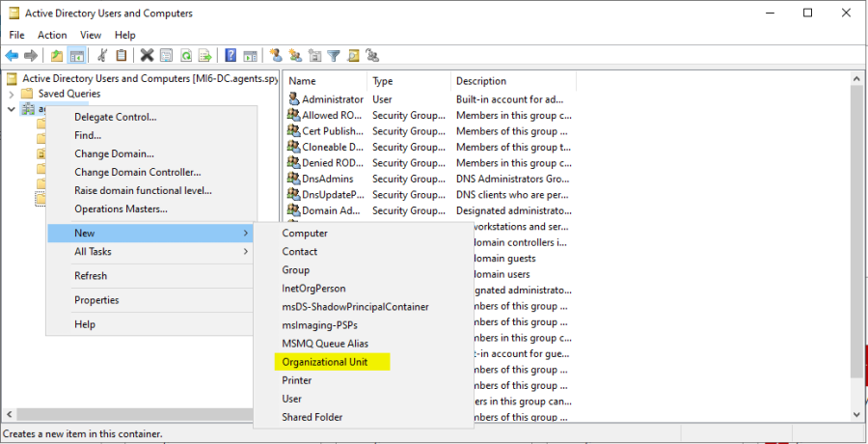Select Properties from the context menu
The width and height of the screenshot is (868, 444).
tap(96, 300)
